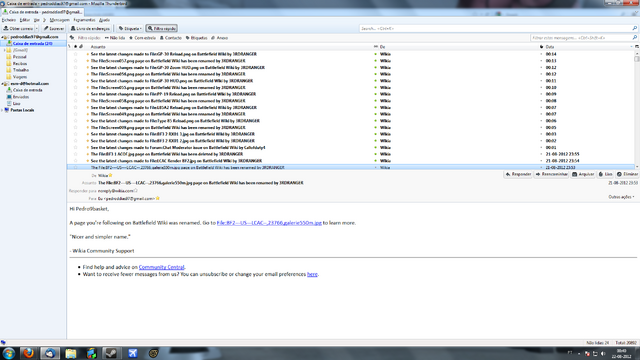Toggle the Etiquetas quick filter

pos(197,38)
